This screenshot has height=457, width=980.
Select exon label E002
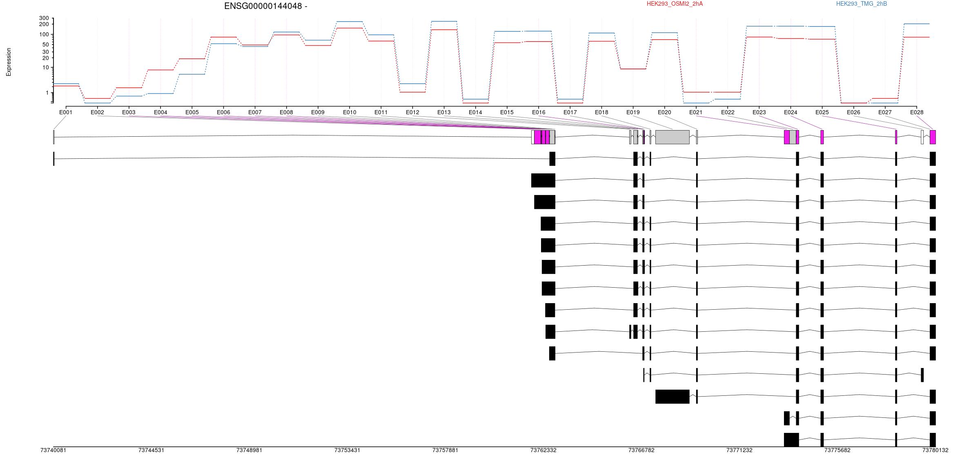pyautogui.click(x=97, y=112)
